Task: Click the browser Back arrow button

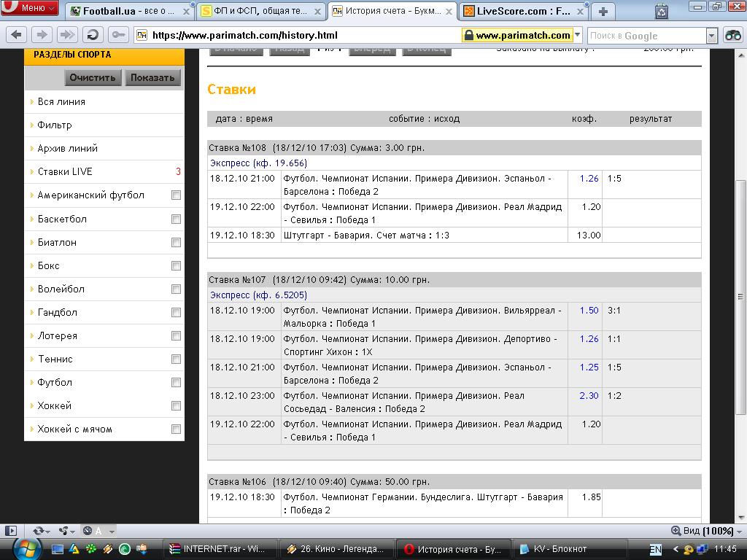Action: point(18,35)
